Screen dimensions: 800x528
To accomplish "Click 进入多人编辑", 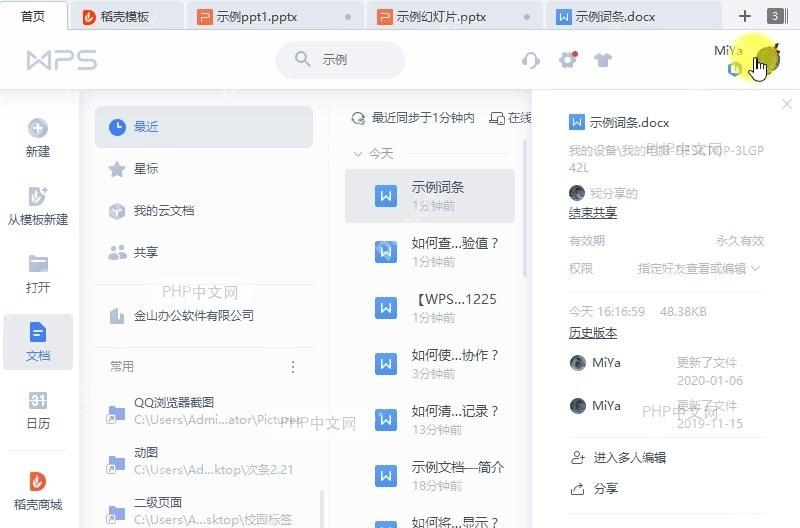I will (x=618, y=458).
